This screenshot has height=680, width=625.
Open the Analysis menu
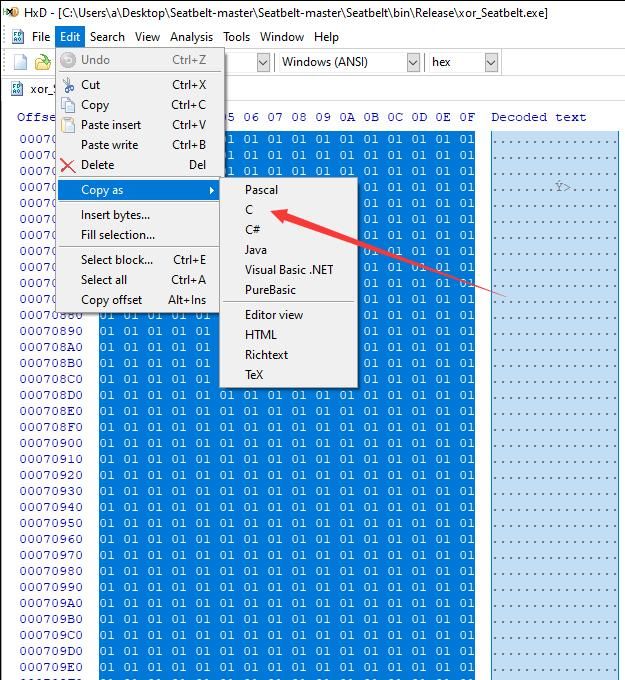(x=191, y=37)
